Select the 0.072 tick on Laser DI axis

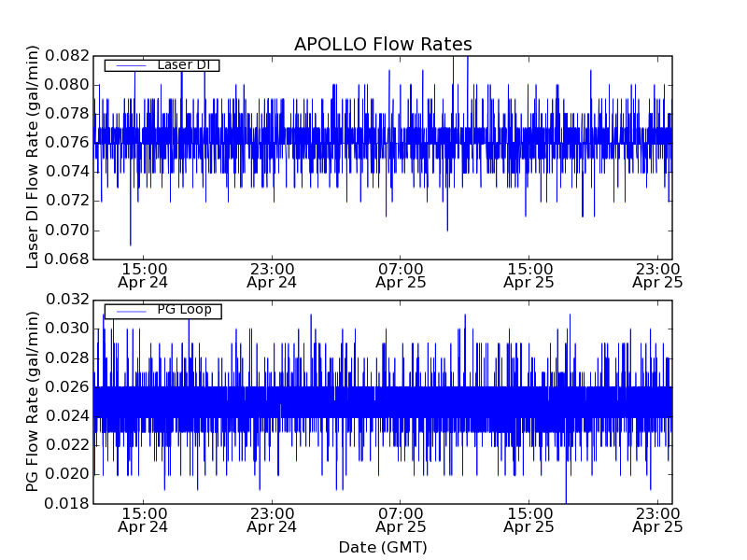67,201
